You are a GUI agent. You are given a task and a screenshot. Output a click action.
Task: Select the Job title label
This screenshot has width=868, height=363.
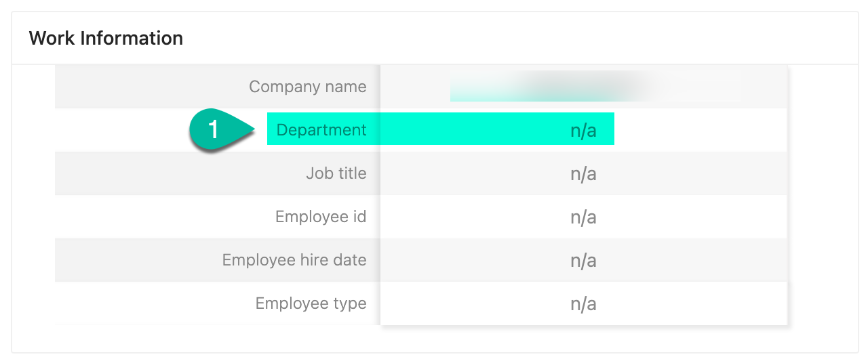pyautogui.click(x=336, y=173)
